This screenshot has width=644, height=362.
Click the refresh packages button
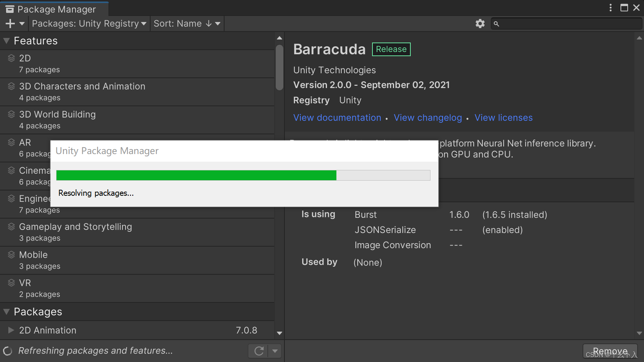259,351
